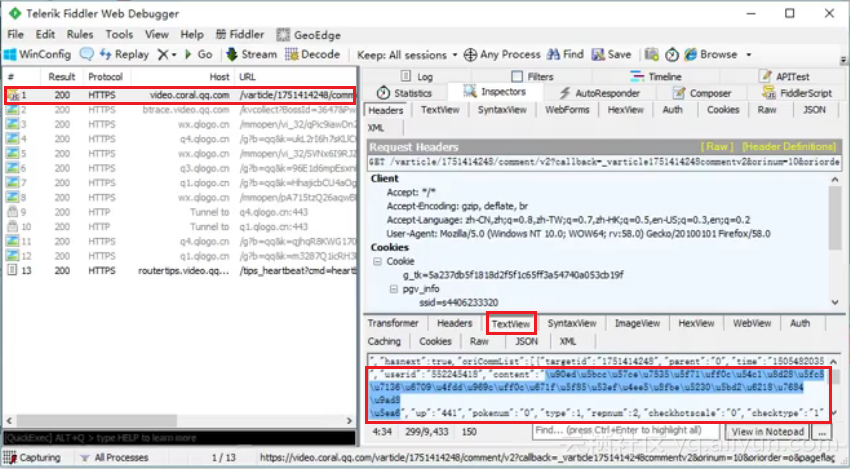Click All Processes filter in status bar

point(114,458)
